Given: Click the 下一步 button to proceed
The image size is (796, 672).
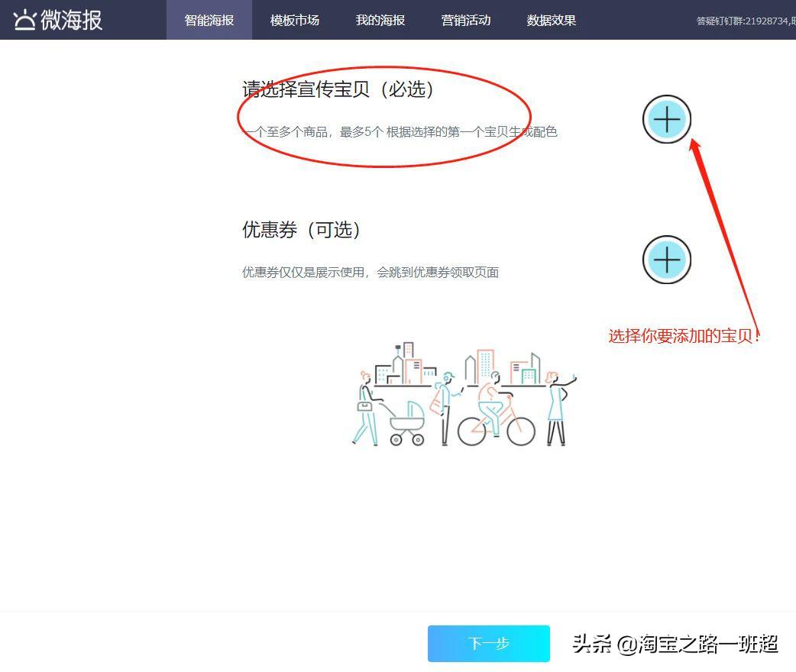Looking at the screenshot, I should pyautogui.click(x=489, y=644).
